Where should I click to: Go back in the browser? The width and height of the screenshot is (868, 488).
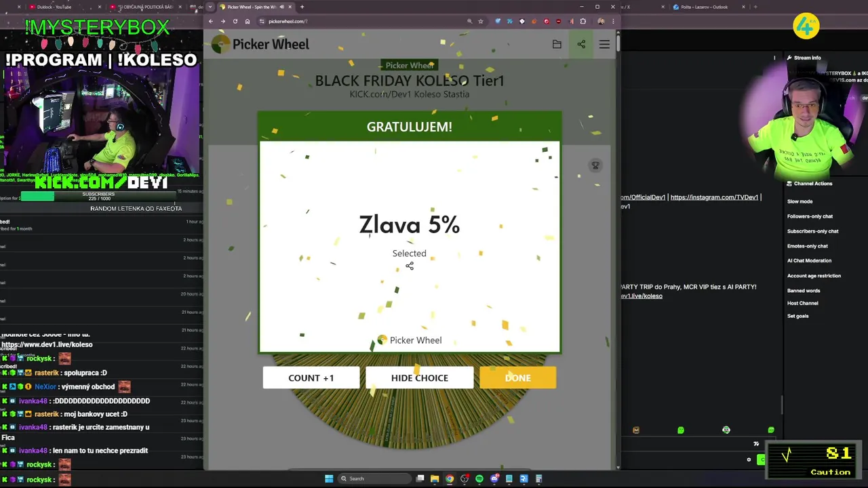pos(211,21)
